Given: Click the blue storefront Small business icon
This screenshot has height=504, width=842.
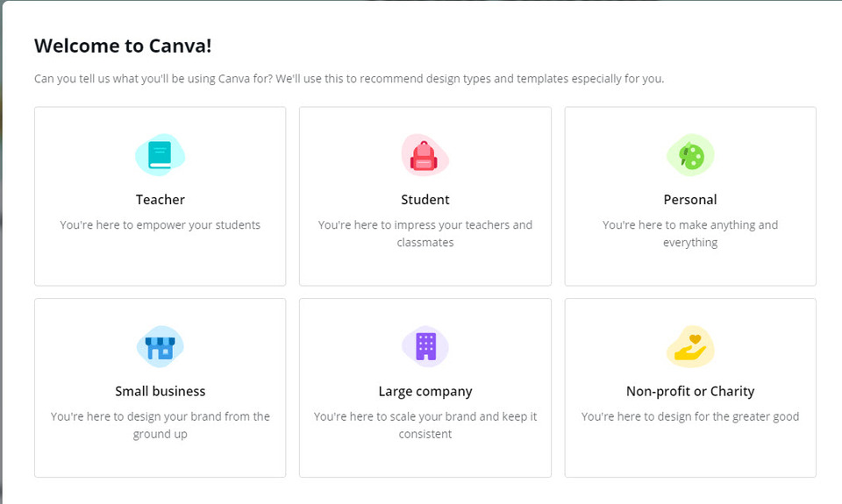Looking at the screenshot, I should tap(160, 347).
